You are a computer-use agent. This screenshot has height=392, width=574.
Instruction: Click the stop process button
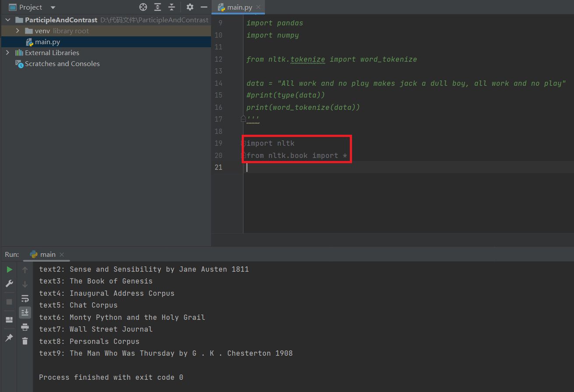9,302
